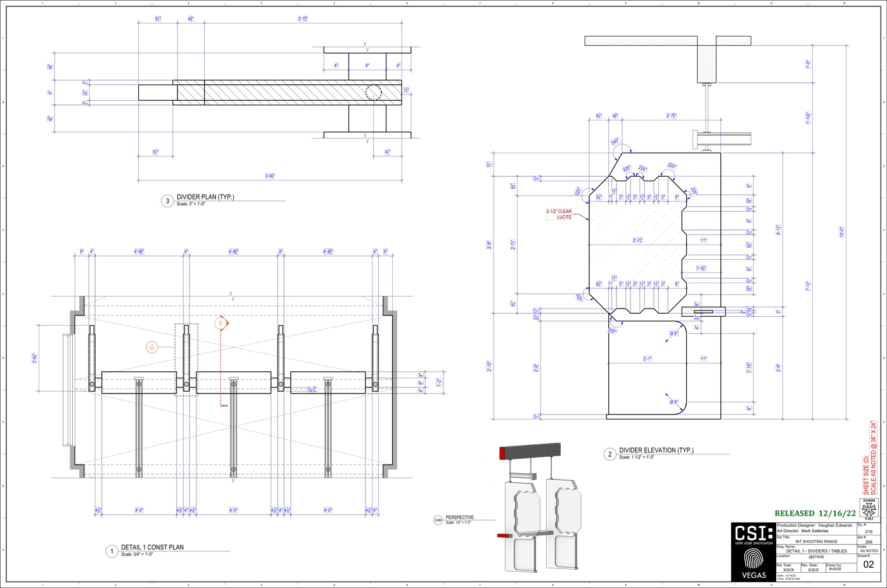Click the fingerprint icon in the CSI logo
The image size is (887, 588).
point(753,558)
